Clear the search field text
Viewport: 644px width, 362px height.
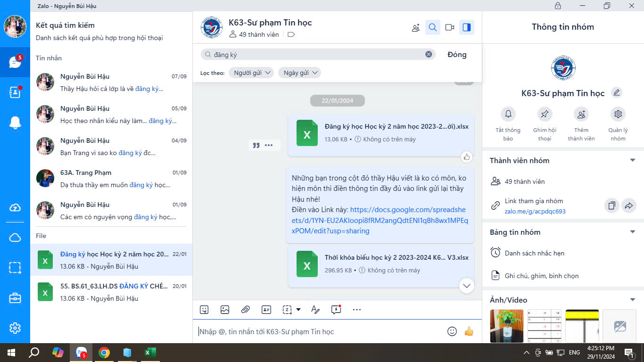429,54
